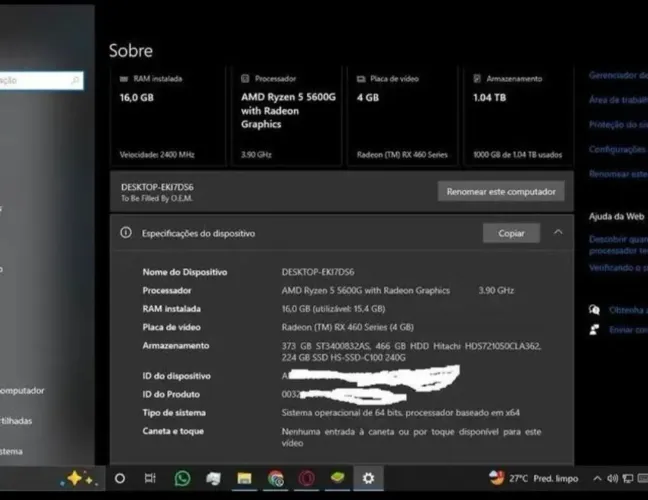Screen dimensions: 648x500
Task: Open the Proteção do sistema link
Action: pos(618,124)
